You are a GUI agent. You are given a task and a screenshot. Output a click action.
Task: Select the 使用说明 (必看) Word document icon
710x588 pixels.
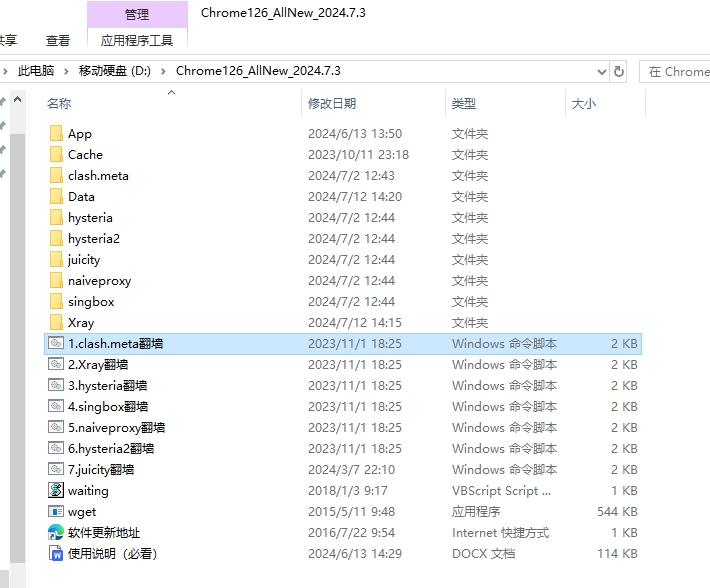(56, 553)
